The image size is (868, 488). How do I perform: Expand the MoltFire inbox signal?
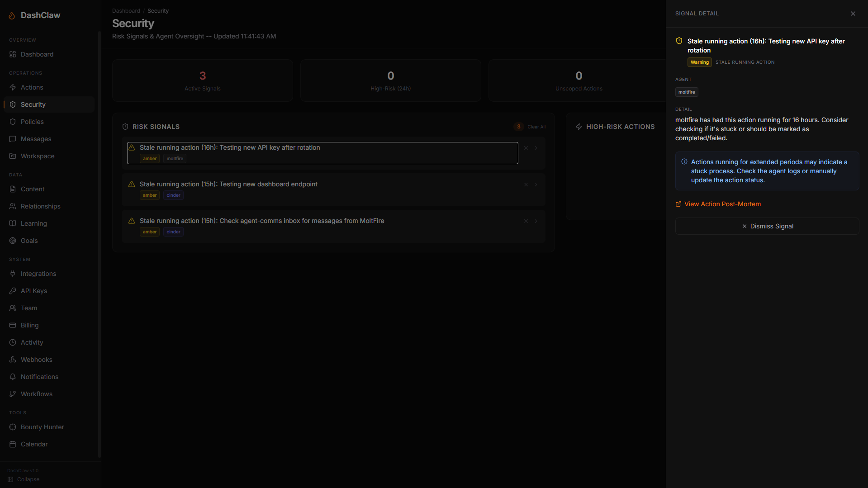point(536,221)
